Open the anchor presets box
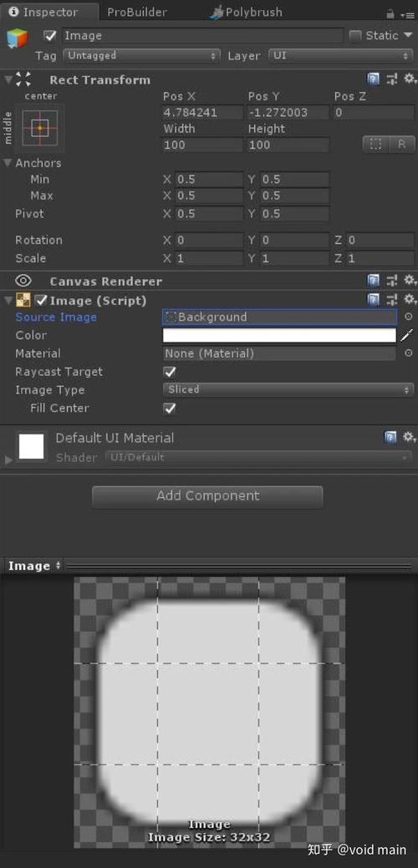The height and width of the screenshot is (868, 418). coord(40,127)
